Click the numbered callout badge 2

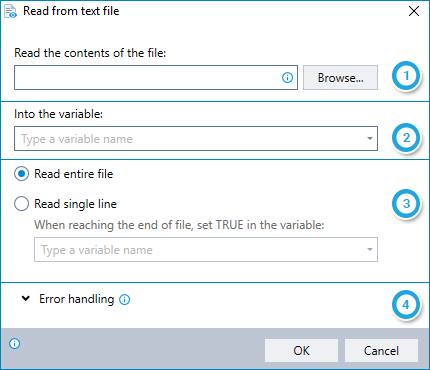406,138
